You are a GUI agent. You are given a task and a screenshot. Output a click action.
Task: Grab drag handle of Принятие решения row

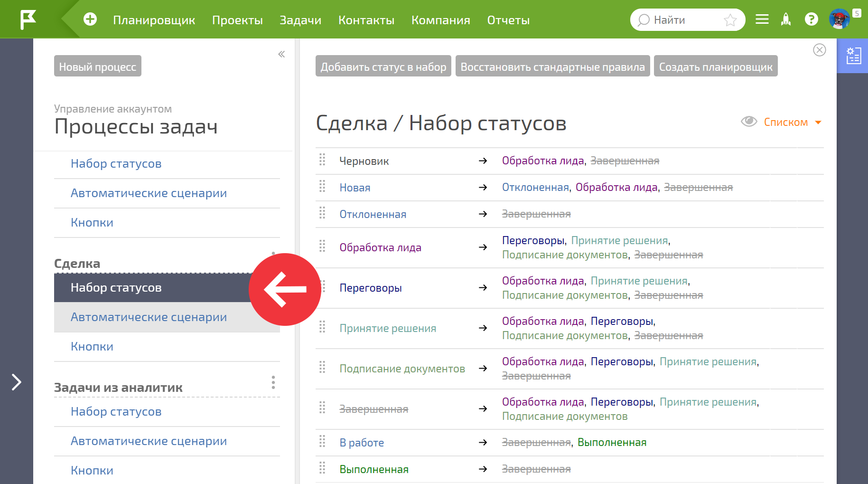(322, 327)
